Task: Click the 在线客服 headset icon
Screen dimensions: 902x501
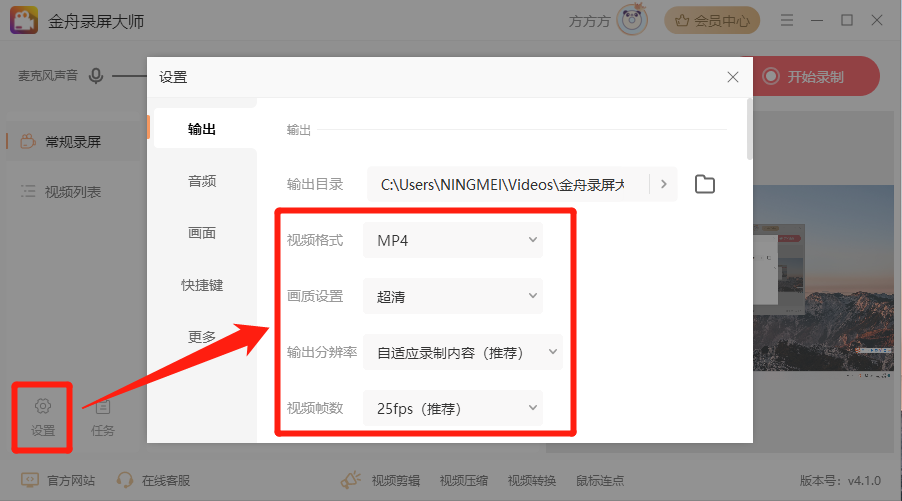Action: pos(125,480)
